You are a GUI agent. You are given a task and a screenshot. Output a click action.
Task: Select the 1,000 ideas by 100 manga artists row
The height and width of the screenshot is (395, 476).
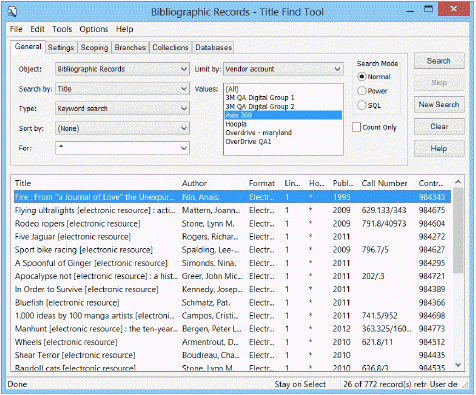coord(232,316)
